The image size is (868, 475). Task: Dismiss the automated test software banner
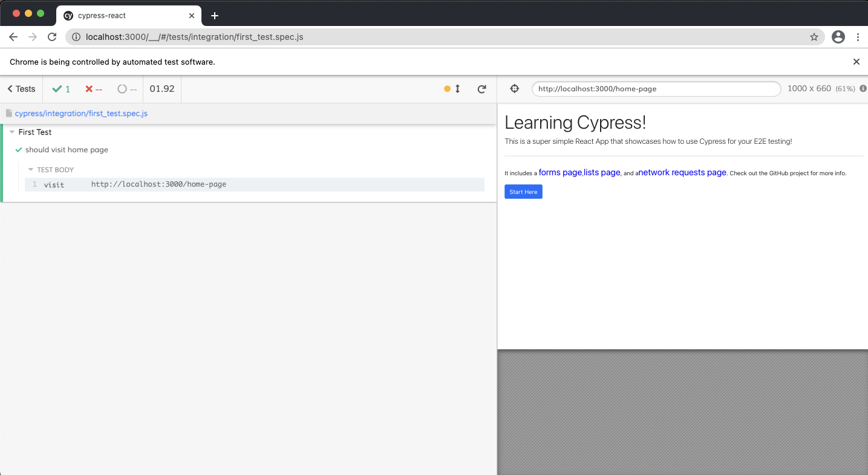pos(856,62)
